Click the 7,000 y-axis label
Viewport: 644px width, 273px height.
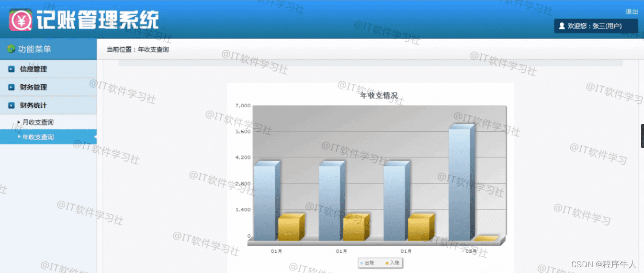tap(243, 105)
